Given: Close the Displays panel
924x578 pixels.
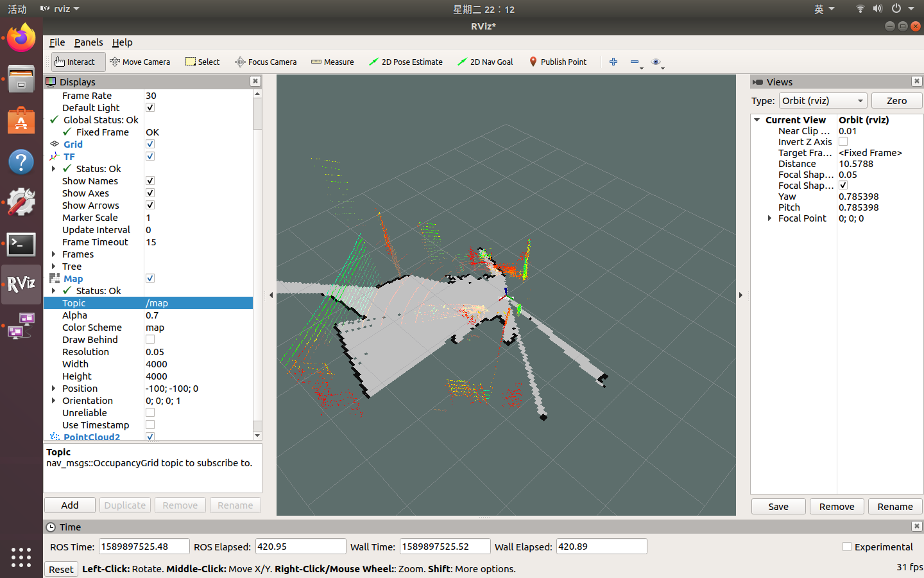Looking at the screenshot, I should pos(255,81).
